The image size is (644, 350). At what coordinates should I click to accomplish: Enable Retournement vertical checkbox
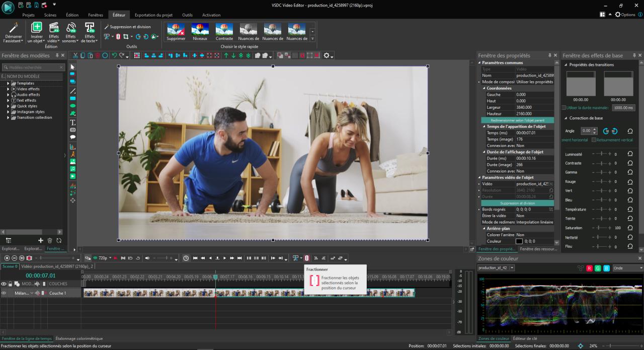pyautogui.click(x=594, y=139)
